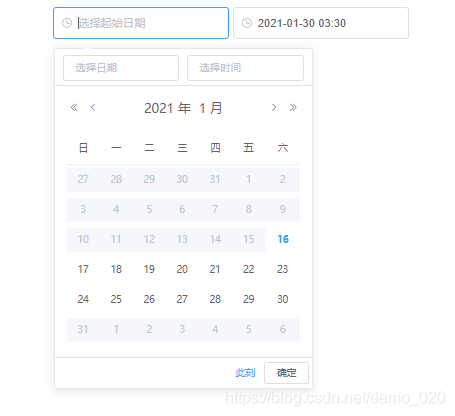
Task: Choose date 20 in calendar
Action: click(x=182, y=269)
